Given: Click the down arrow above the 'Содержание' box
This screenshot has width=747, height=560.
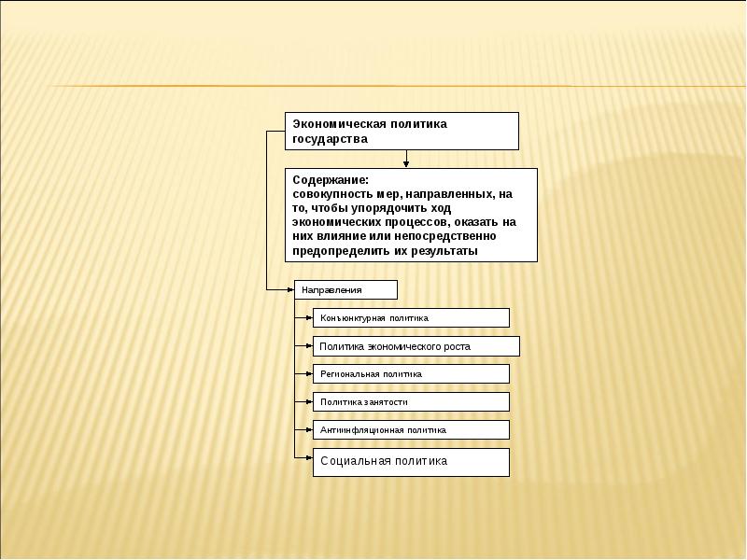Looking at the screenshot, I should [406, 163].
